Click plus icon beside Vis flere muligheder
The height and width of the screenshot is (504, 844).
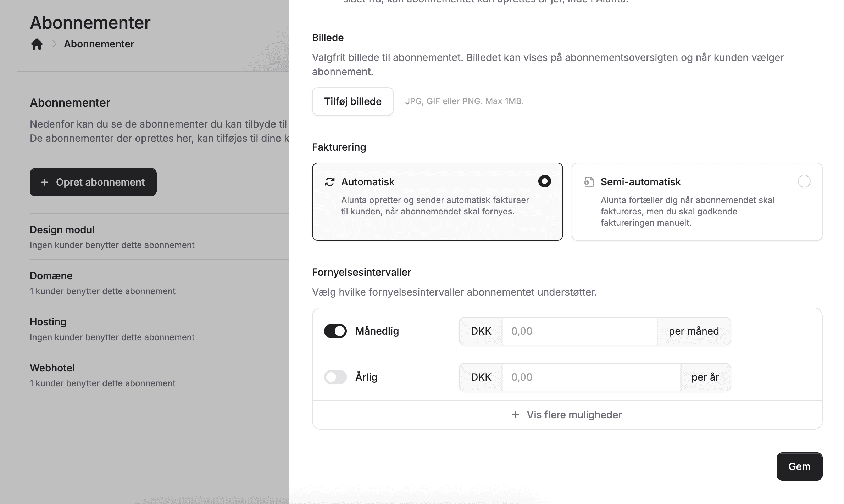(x=516, y=415)
